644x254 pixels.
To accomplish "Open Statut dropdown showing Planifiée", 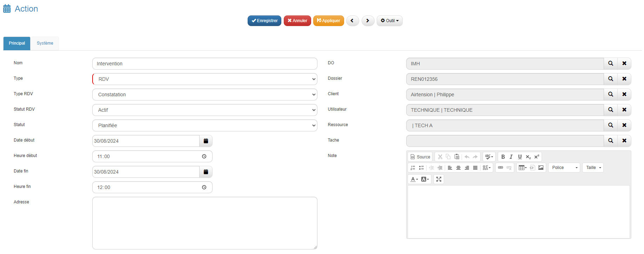I will (205, 125).
